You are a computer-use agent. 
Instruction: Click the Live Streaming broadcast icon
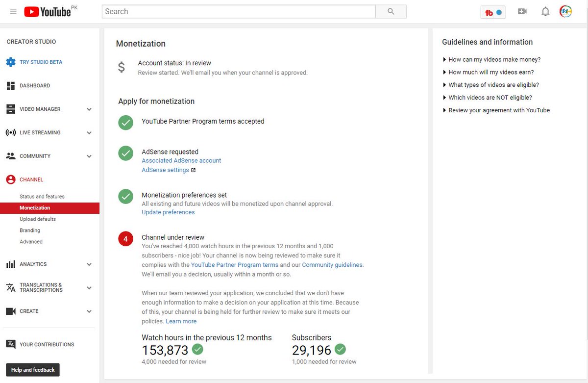11,133
